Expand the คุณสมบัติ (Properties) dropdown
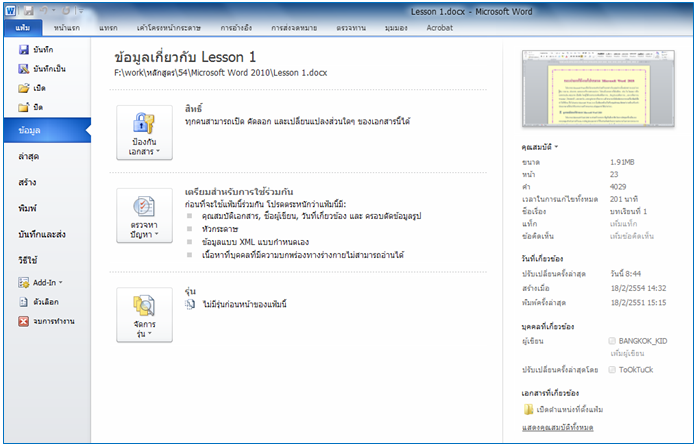The width and height of the screenshot is (696, 445). coord(540,147)
